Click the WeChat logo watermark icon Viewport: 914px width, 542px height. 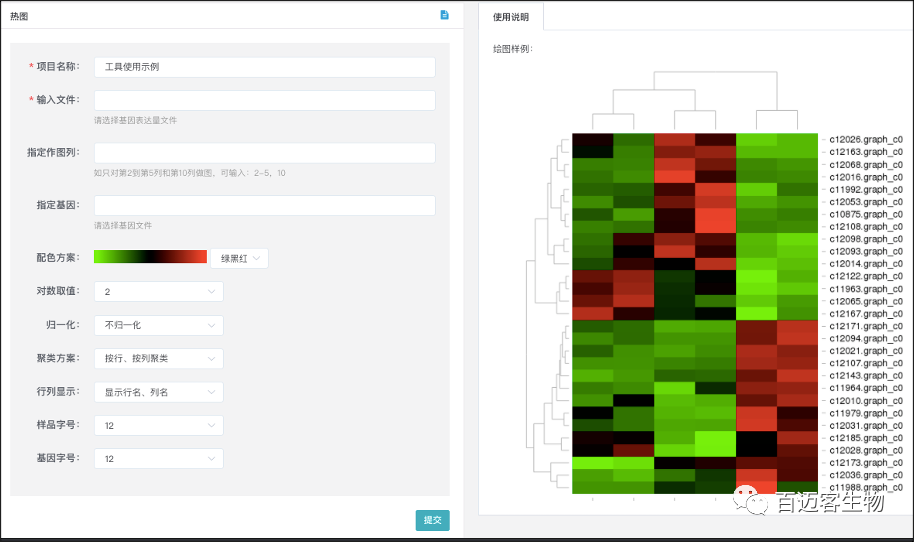[750, 499]
